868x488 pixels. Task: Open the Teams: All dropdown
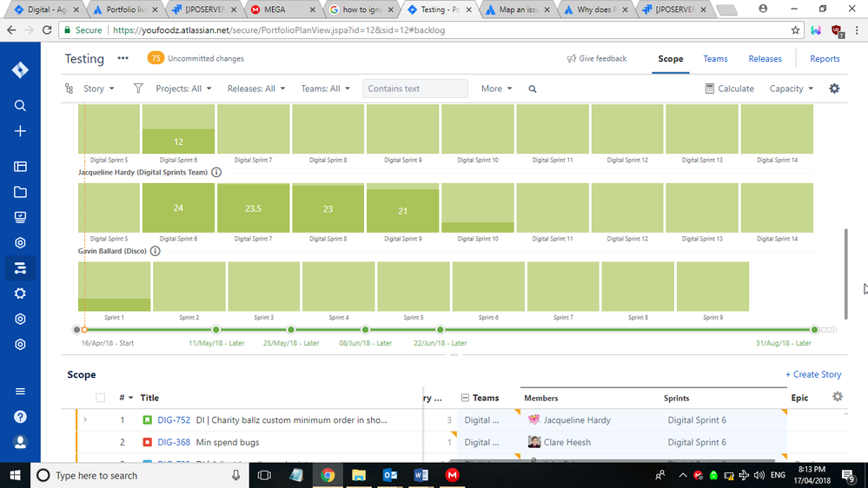tap(326, 89)
